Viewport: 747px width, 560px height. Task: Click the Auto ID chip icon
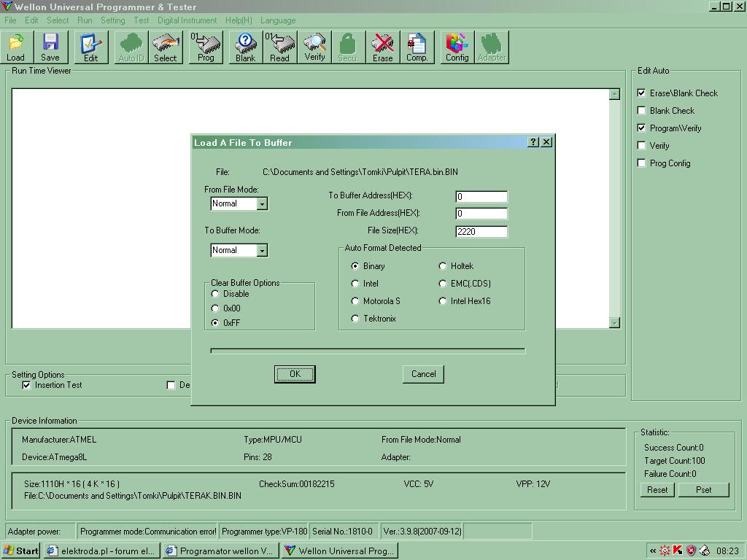pyautogui.click(x=131, y=47)
